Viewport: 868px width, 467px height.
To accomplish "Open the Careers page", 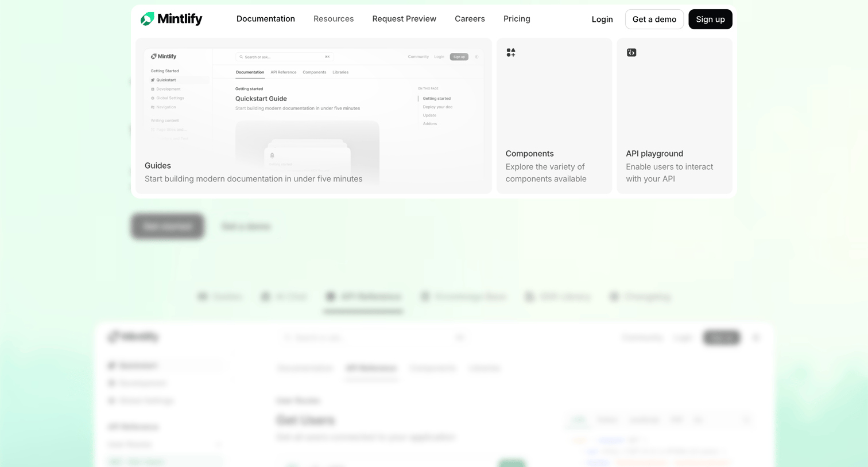I will coord(470,19).
